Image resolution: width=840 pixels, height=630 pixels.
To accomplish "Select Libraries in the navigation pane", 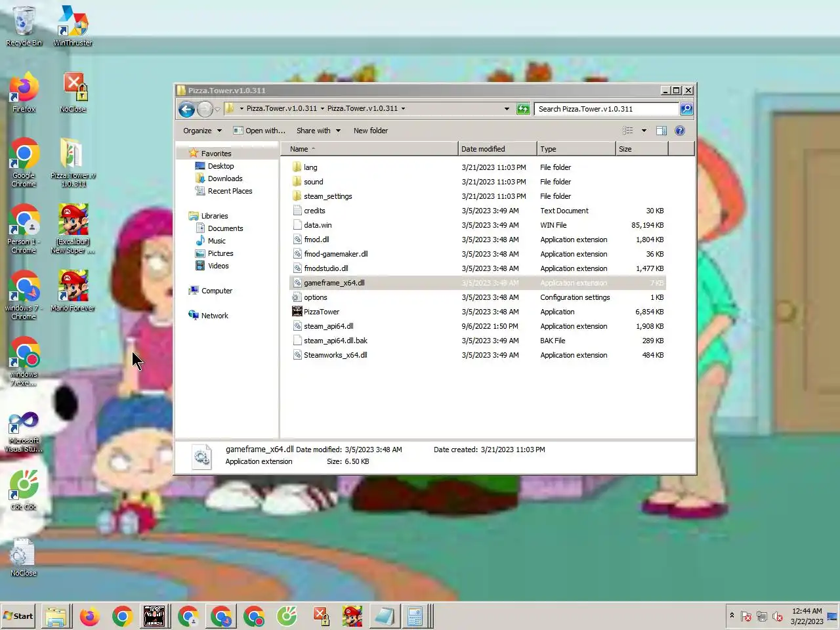I will 215,216.
